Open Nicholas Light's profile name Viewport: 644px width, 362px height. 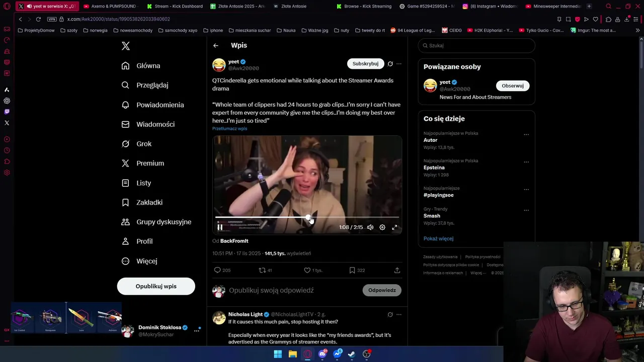(246, 314)
